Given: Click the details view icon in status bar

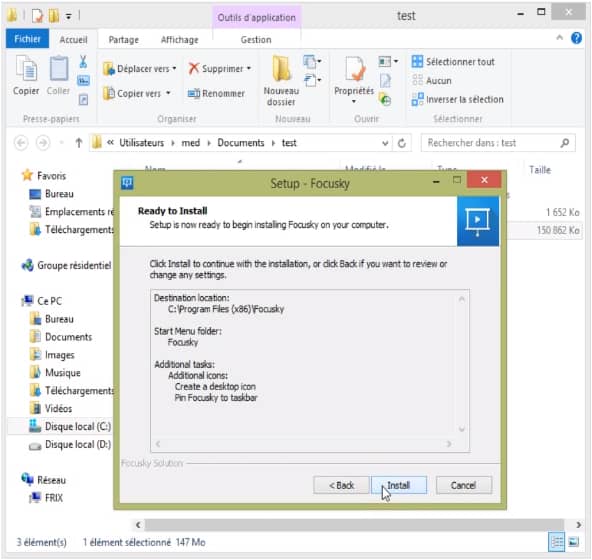Looking at the screenshot, I should (557, 542).
